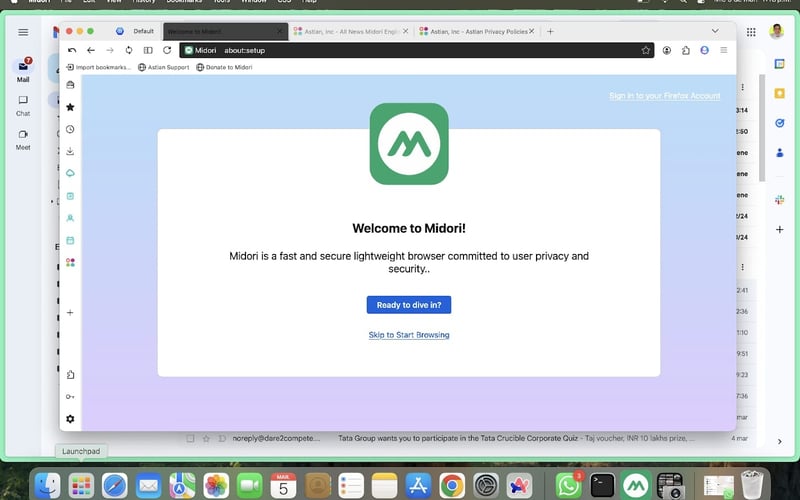
Task: Click the cloud icon in Midori sidebar
Action: tap(70, 173)
